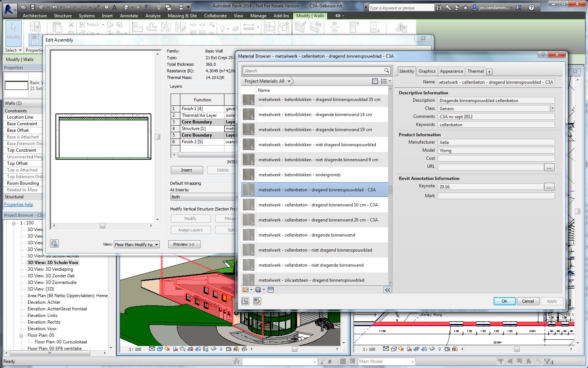
Task: Open the asset browser list icon
Action: tap(271, 290)
